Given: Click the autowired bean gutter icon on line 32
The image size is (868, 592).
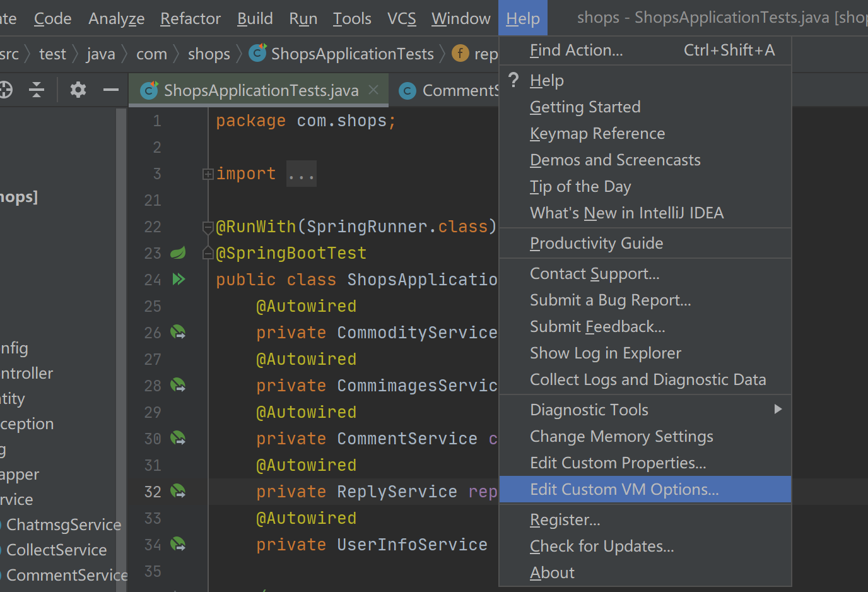Looking at the screenshot, I should pyautogui.click(x=179, y=491).
